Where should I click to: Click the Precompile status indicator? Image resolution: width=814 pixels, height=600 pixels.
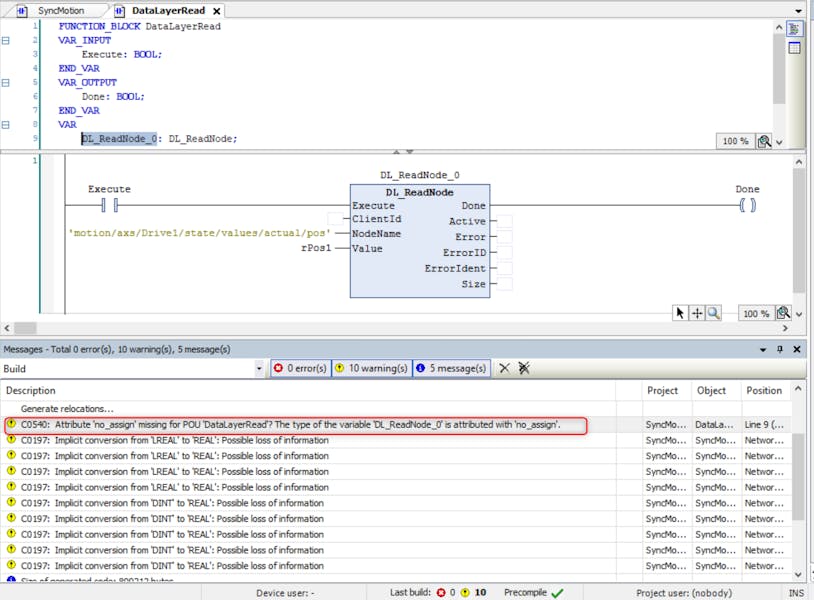pyautogui.click(x=534, y=592)
